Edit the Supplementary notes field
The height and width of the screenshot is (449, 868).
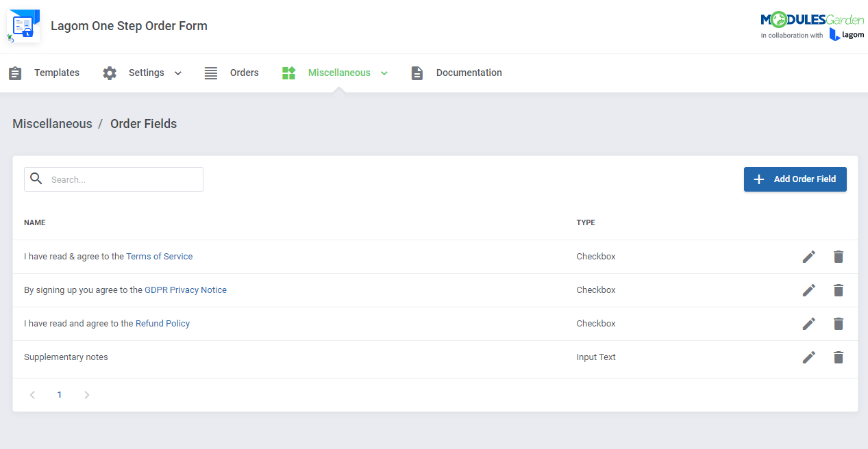(x=809, y=357)
